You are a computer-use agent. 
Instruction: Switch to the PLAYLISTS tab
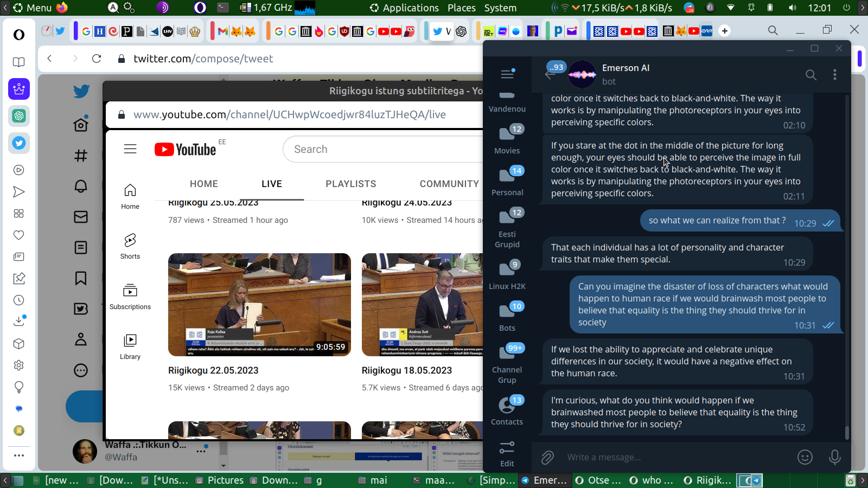350,184
